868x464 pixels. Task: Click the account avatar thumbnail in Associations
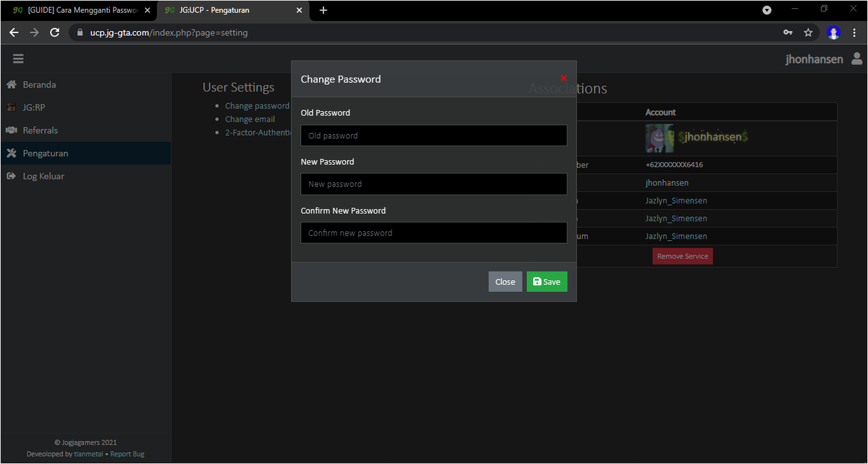pyautogui.click(x=659, y=138)
